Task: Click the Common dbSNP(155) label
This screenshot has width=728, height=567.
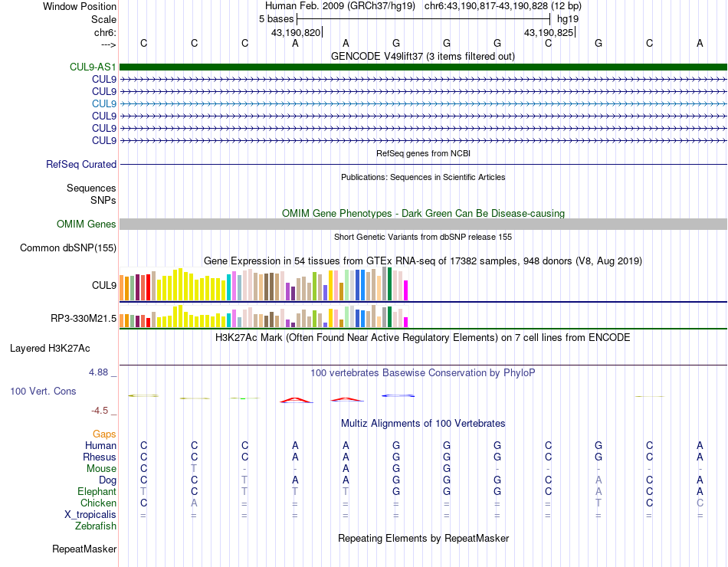Action: point(68,248)
